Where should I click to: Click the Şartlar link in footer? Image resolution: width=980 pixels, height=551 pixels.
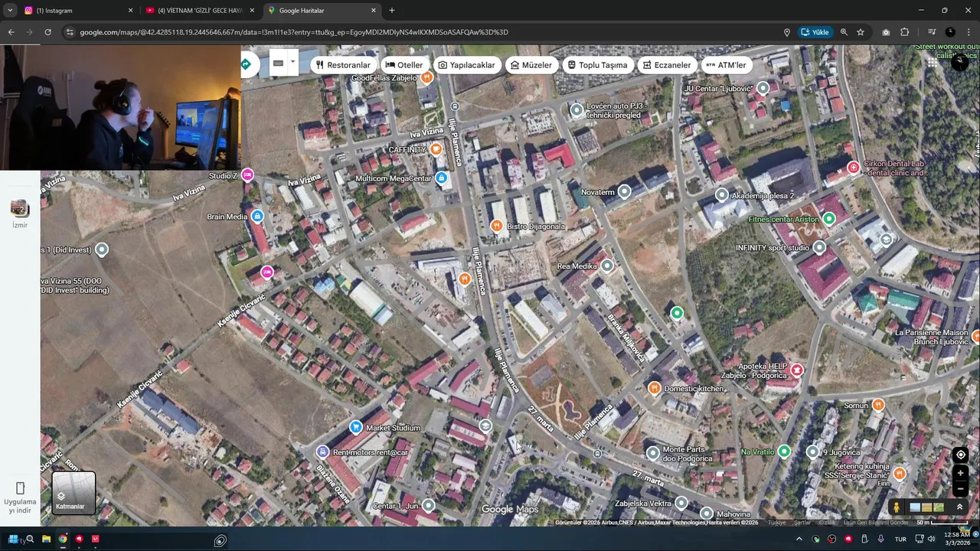(x=802, y=523)
